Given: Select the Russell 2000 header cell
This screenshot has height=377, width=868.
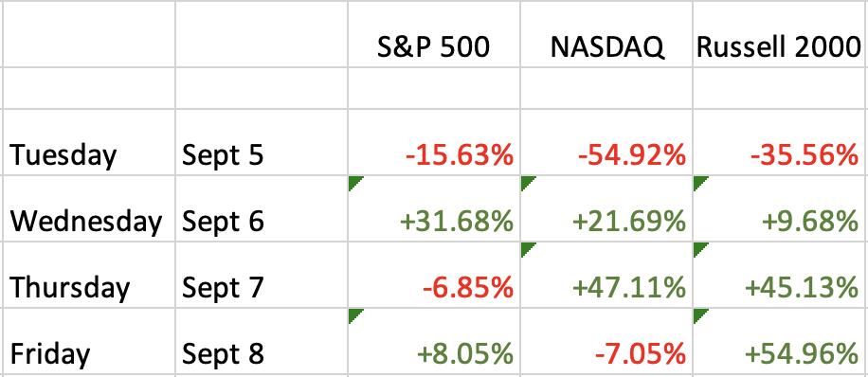Looking at the screenshot, I should [779, 34].
